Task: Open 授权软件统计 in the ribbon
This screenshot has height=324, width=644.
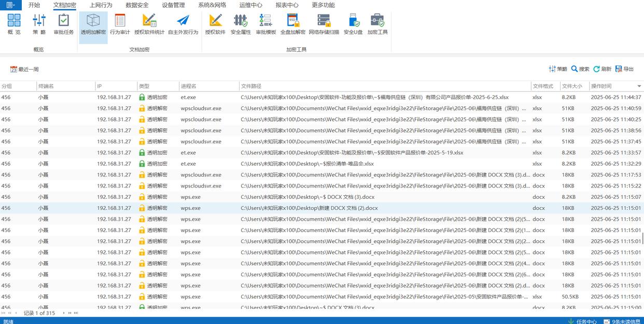Action: 149,24
